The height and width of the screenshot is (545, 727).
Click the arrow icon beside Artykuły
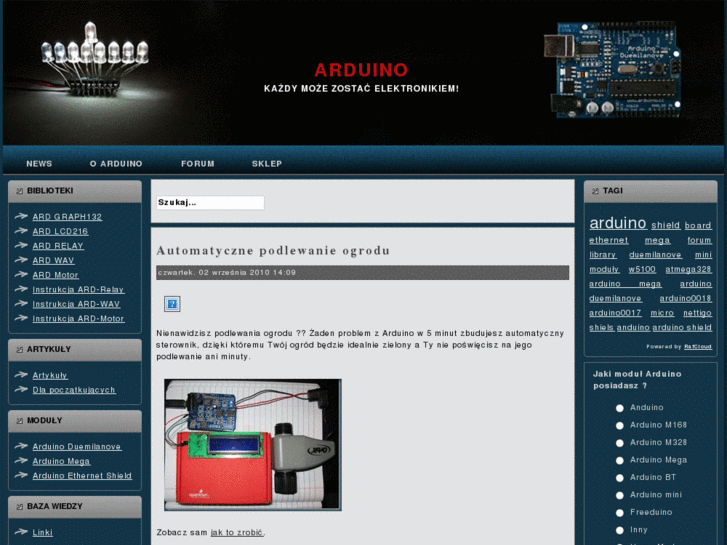tap(21, 375)
